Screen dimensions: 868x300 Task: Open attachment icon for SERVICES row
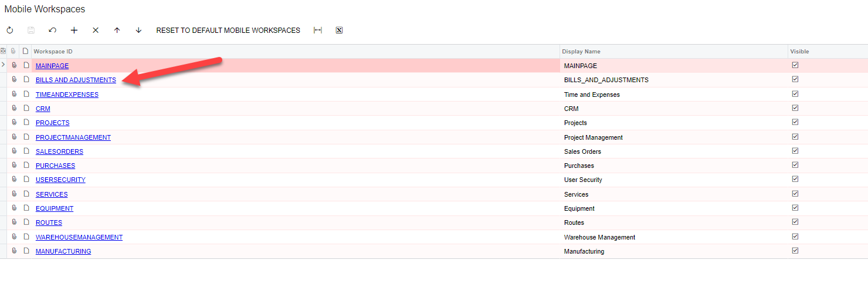[x=14, y=194]
